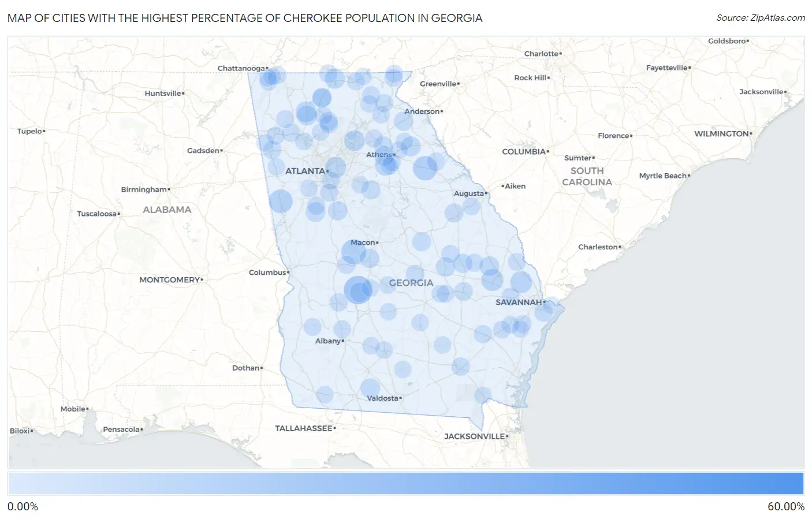The height and width of the screenshot is (519, 812).
Task: Click the COLUMBIA city label
Action: 524,151
